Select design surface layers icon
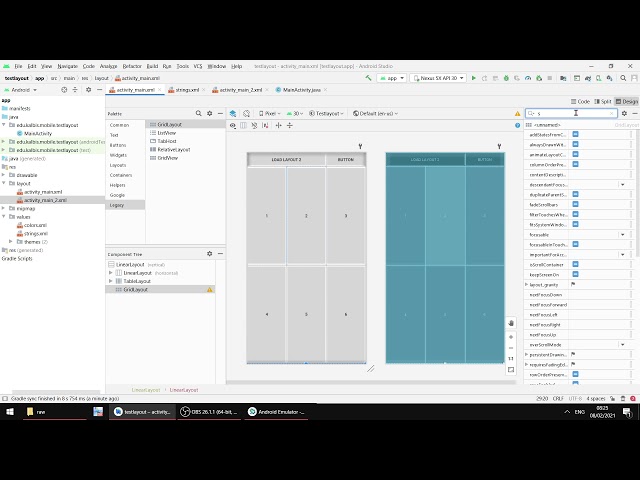Image resolution: width=640 pixels, height=480 pixels. pyautogui.click(x=233, y=113)
